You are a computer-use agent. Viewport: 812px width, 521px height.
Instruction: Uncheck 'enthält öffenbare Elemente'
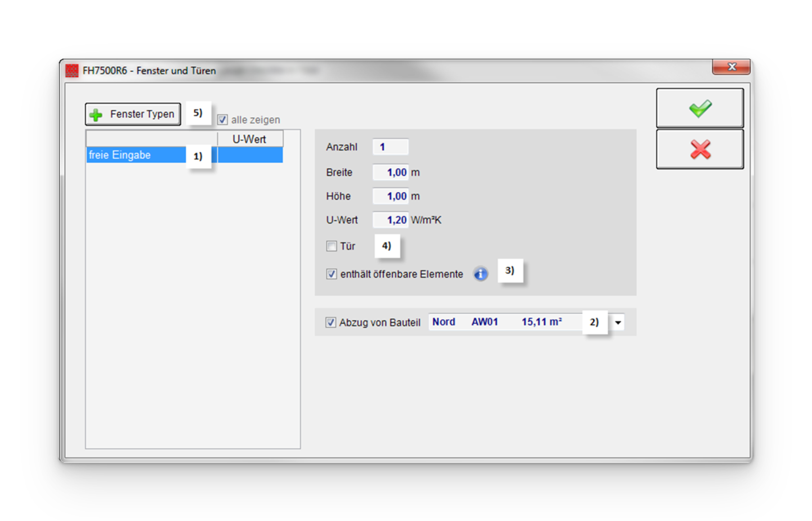point(332,274)
